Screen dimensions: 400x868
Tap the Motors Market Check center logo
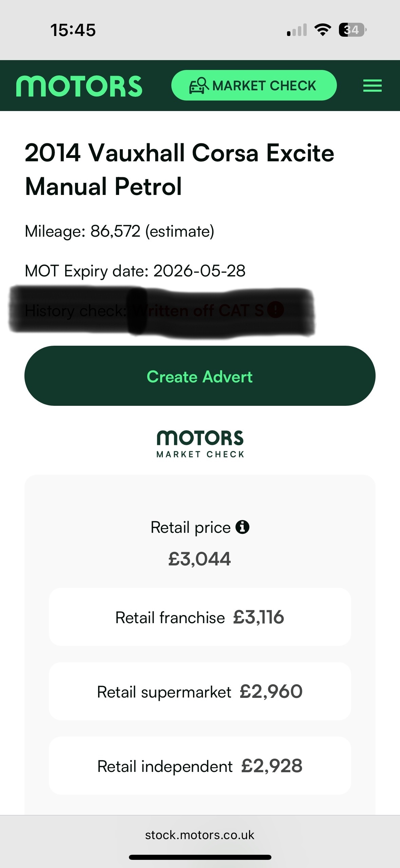click(x=200, y=444)
